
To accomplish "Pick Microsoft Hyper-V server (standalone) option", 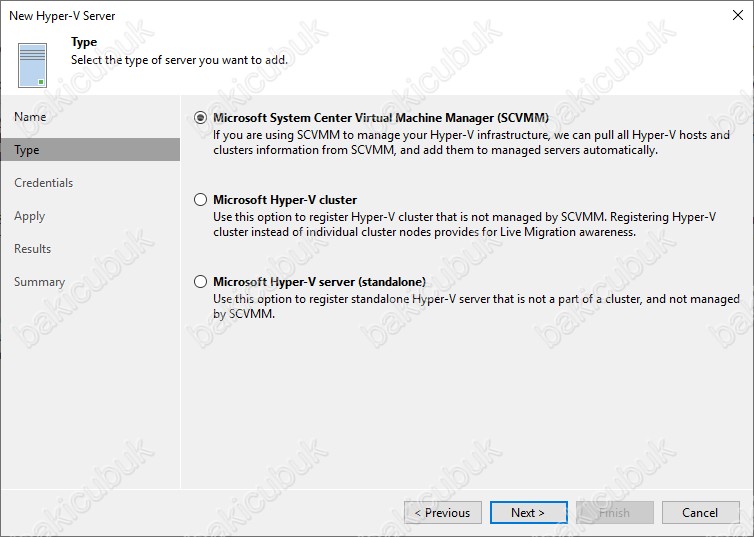I will pos(201,282).
